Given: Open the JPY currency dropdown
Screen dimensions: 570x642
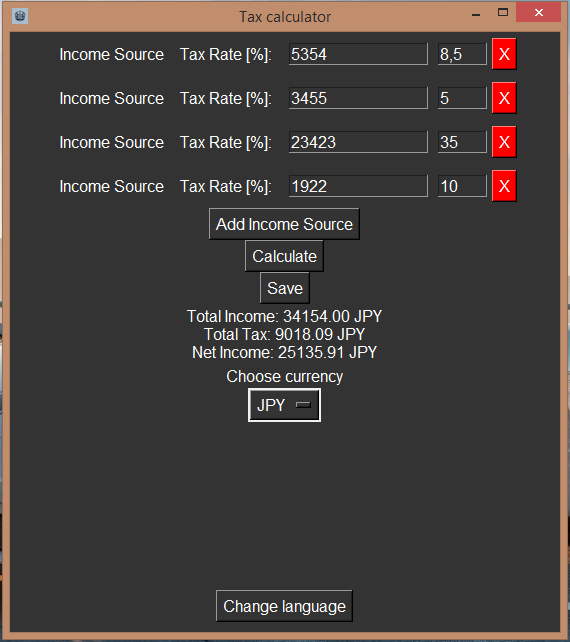Looking at the screenshot, I should [x=284, y=405].
